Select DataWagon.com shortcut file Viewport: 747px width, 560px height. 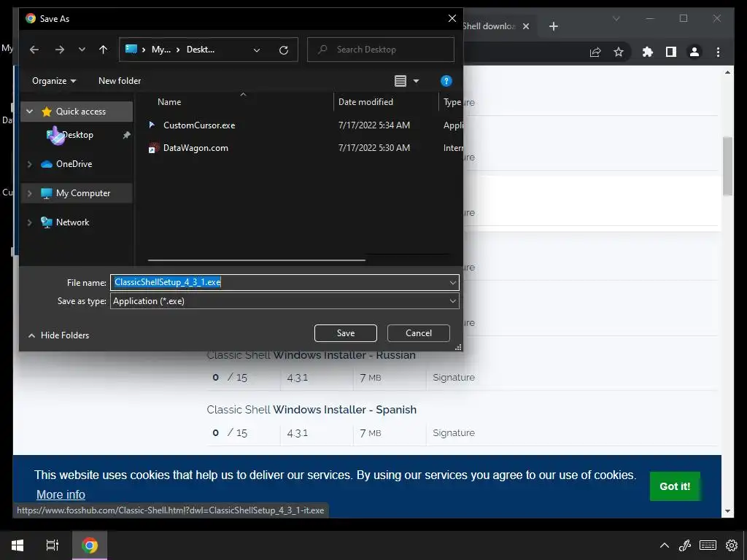pos(196,148)
